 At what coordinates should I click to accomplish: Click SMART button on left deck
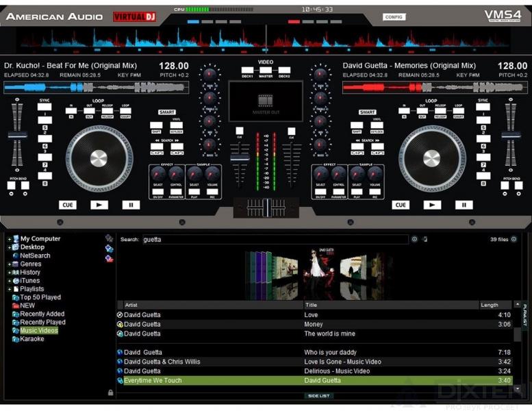point(166,112)
